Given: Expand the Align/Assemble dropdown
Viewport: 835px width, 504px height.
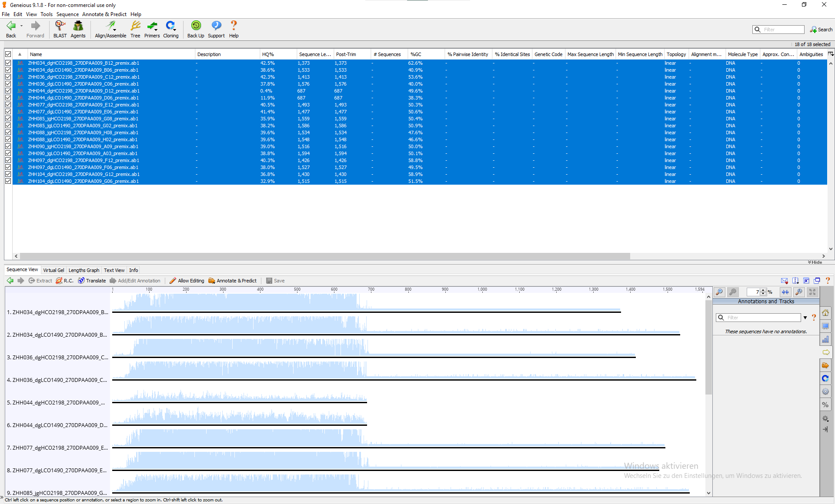Looking at the screenshot, I should (x=114, y=30).
